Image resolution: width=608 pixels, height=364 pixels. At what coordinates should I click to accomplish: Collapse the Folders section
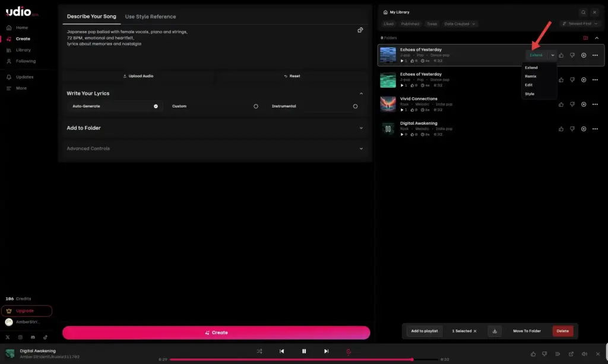[597, 38]
